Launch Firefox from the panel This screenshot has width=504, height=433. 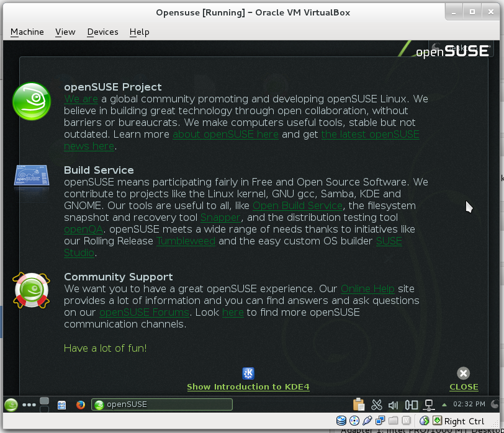tap(80, 404)
